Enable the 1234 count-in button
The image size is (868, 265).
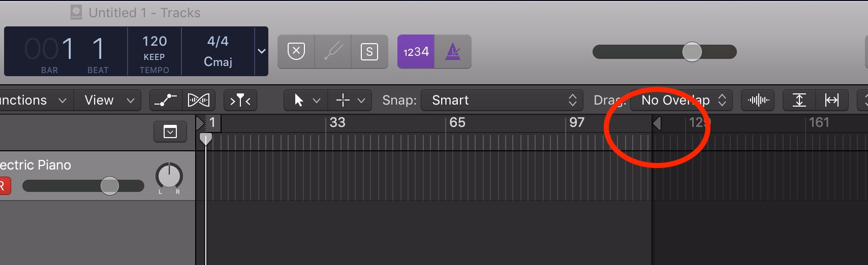pyautogui.click(x=416, y=51)
